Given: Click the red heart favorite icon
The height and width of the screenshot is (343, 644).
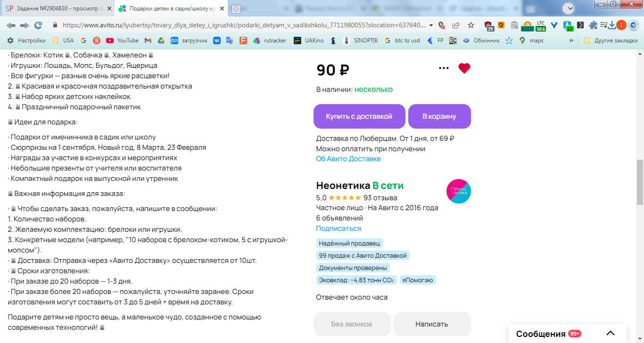Looking at the screenshot, I should (x=464, y=68).
